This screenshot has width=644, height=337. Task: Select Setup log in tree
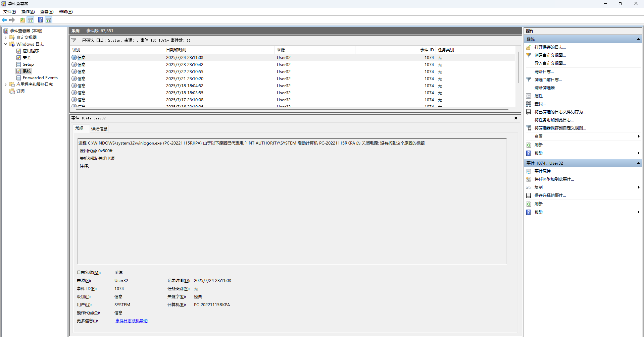click(28, 64)
